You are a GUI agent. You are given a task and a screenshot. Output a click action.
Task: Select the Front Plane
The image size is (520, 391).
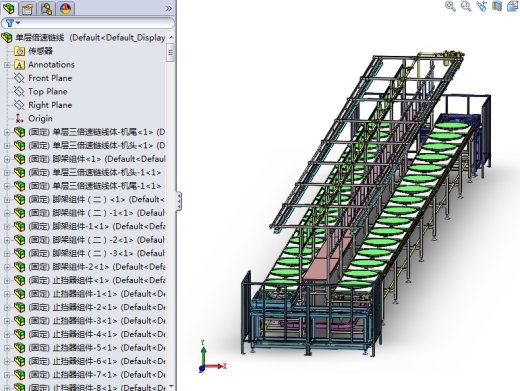(x=50, y=78)
